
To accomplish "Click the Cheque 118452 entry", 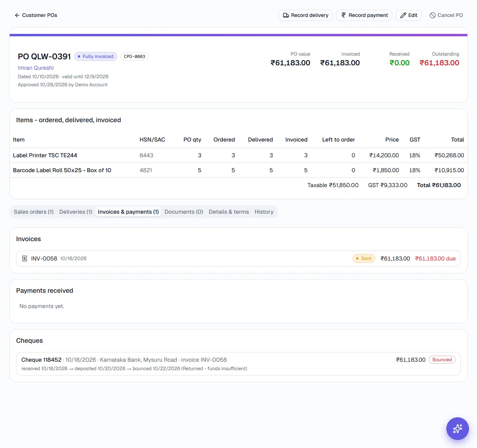I will click(x=238, y=364).
